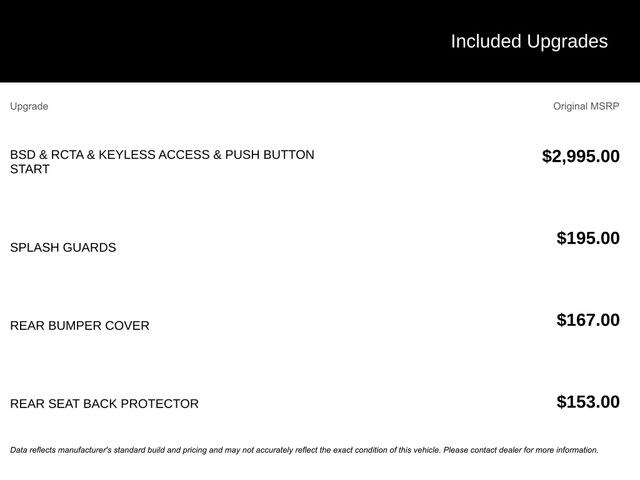Screen dimensions: 640x480
Task: Select the SPLASH GUARDS upgrade row
Action: pos(63,248)
